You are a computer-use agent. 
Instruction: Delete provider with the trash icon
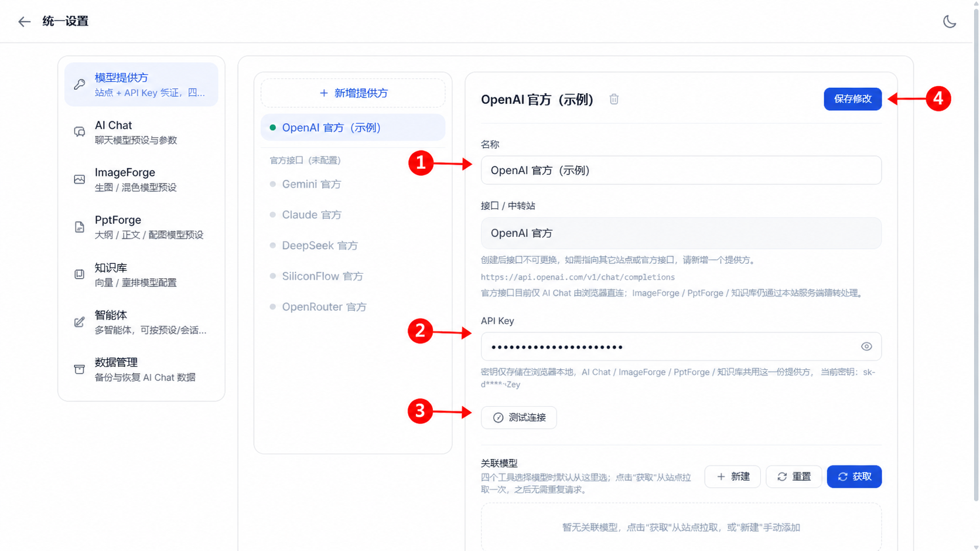tap(614, 99)
